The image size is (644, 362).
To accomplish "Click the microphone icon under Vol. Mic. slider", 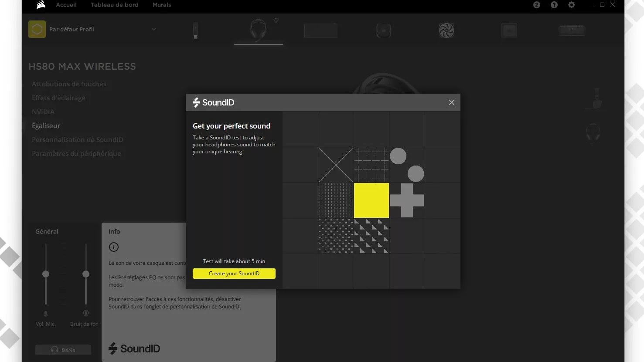I will [46, 314].
